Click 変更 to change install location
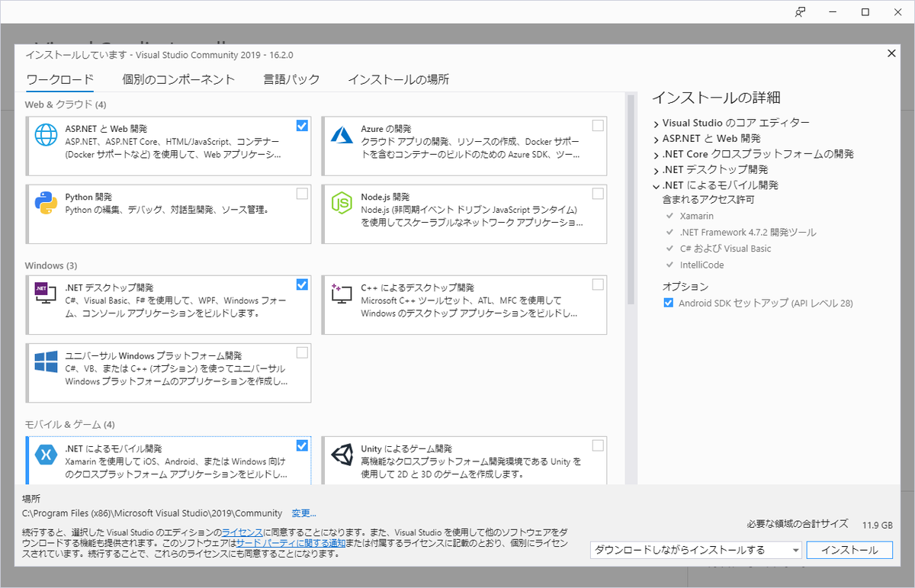Screen dimensions: 915x588 (x=302, y=513)
